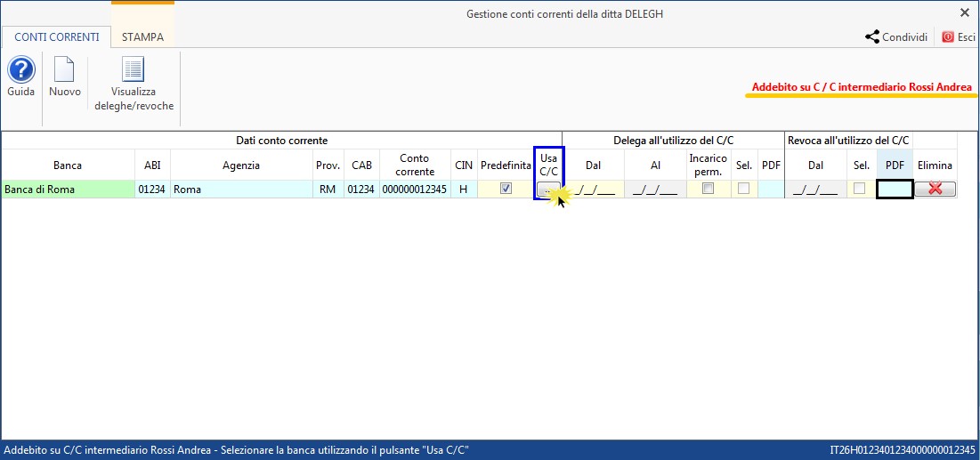The height and width of the screenshot is (460, 980).
Task: Click the Revoca PDF cell
Action: pos(895,189)
